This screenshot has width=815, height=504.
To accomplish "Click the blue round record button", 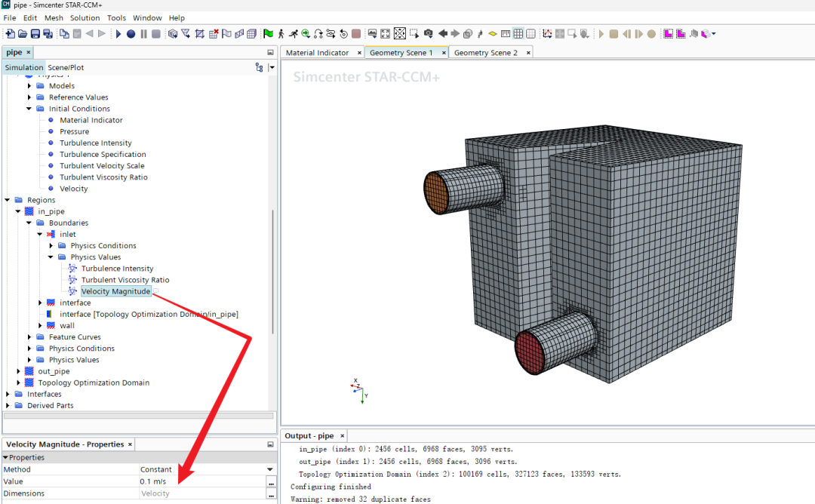I will tap(131, 34).
